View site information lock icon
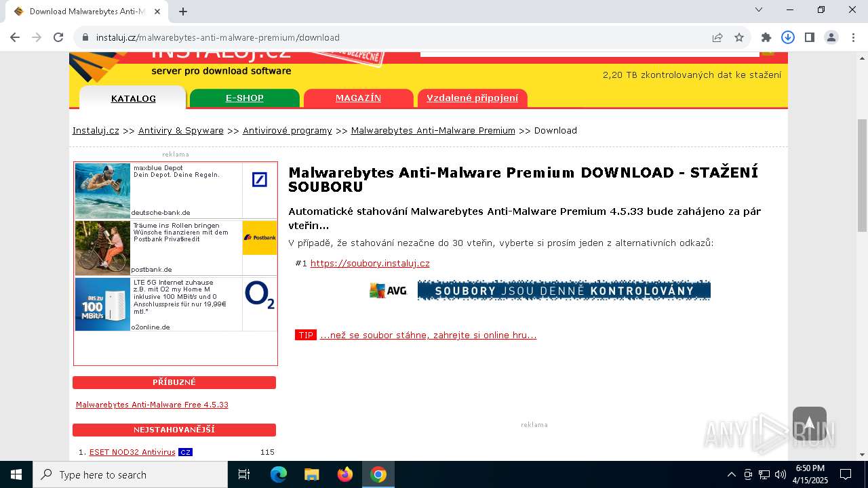Screen dimensions: 868x488 [85, 37]
